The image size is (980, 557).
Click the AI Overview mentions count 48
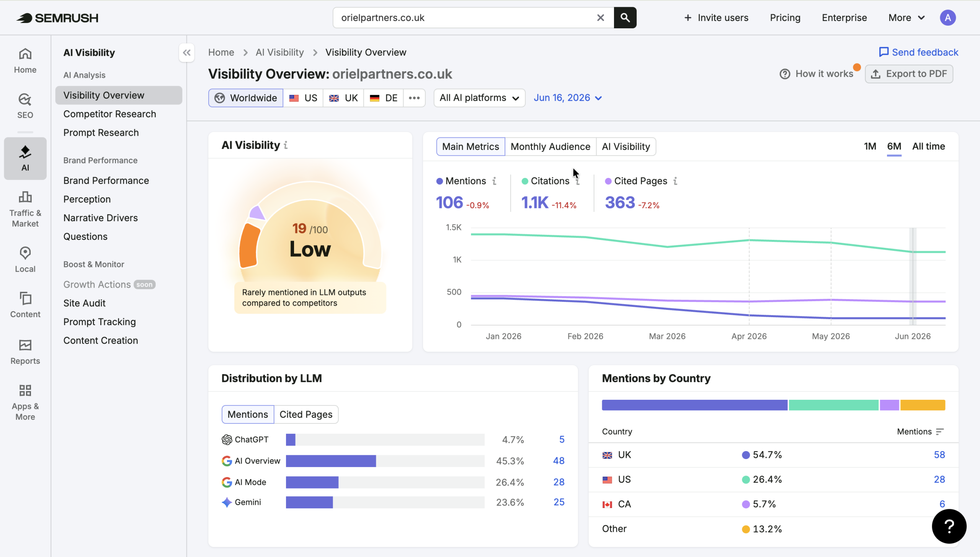point(559,461)
